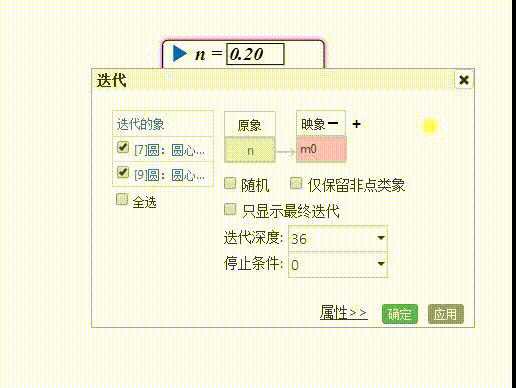
Task: Open the 迭代深度 dropdown arrow
Action: [381, 238]
